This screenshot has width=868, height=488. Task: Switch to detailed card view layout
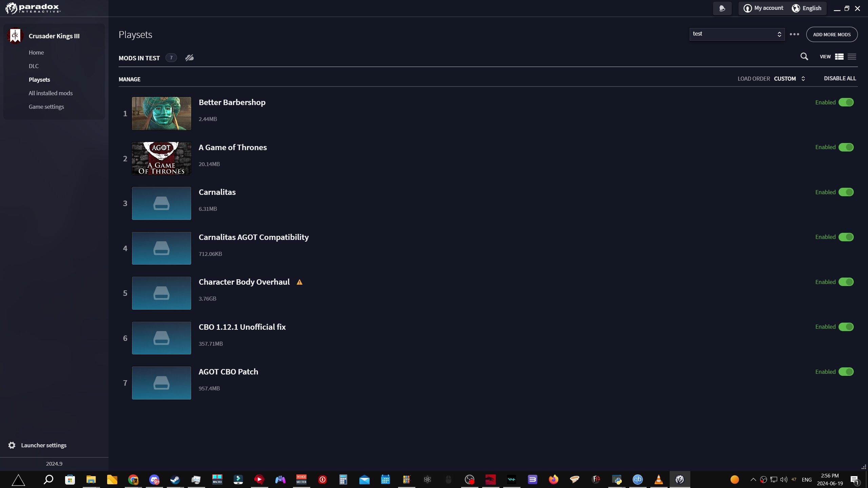pos(839,57)
